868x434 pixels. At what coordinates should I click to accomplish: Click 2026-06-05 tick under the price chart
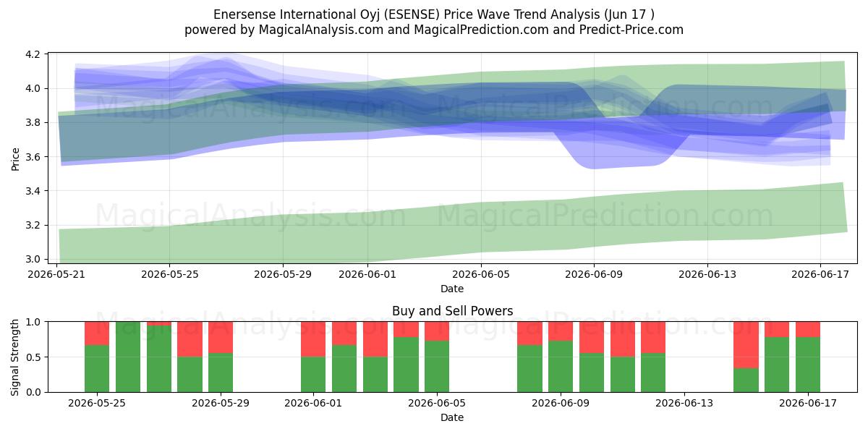[x=480, y=275]
